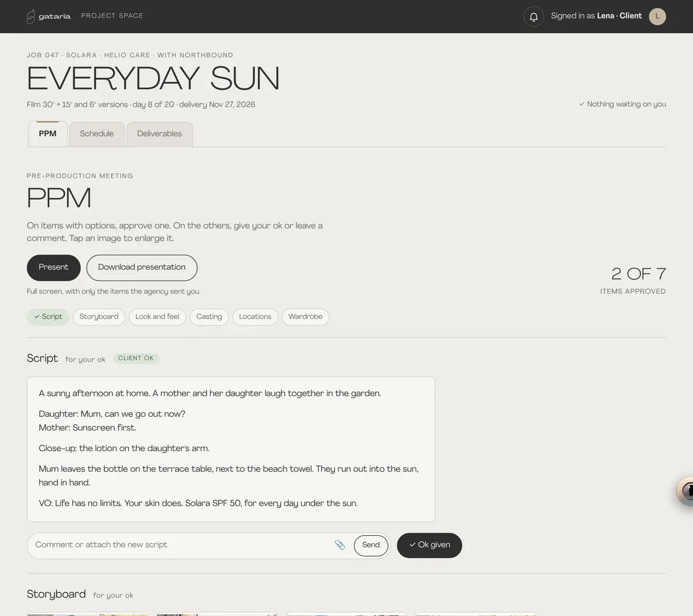Select the Look and feel chip

[x=157, y=317]
